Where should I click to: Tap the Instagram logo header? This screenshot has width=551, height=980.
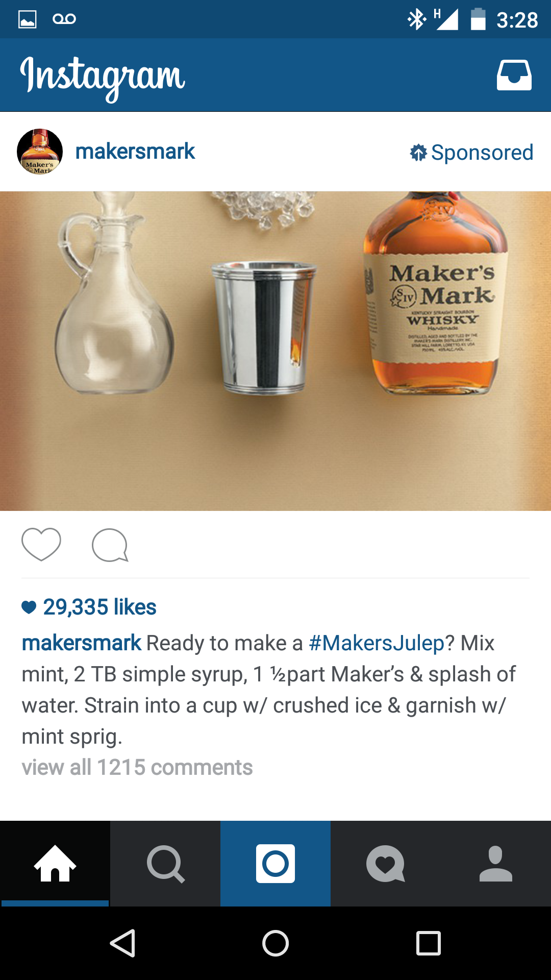103,78
